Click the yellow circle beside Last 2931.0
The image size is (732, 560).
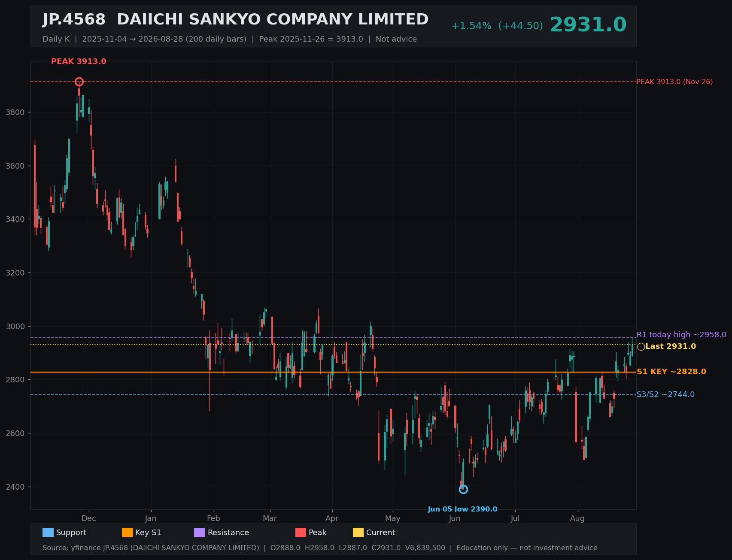point(641,347)
